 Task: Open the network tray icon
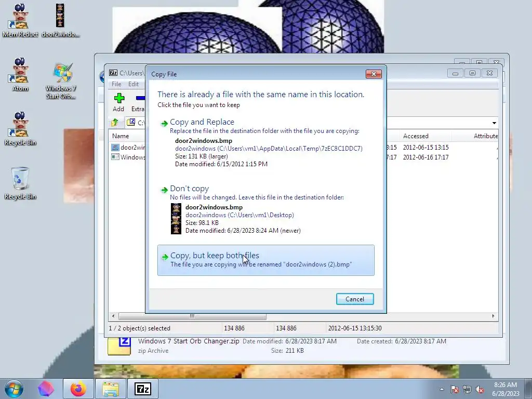(467, 389)
